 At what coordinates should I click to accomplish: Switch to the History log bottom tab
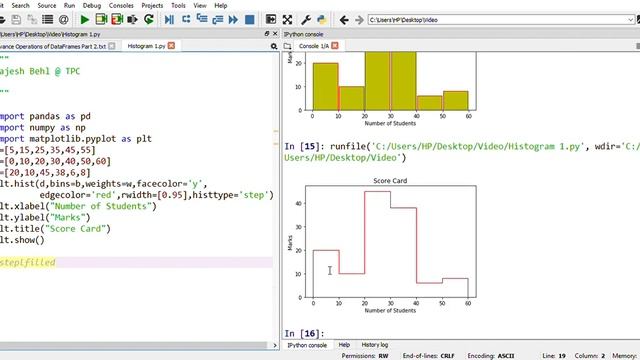(375, 345)
